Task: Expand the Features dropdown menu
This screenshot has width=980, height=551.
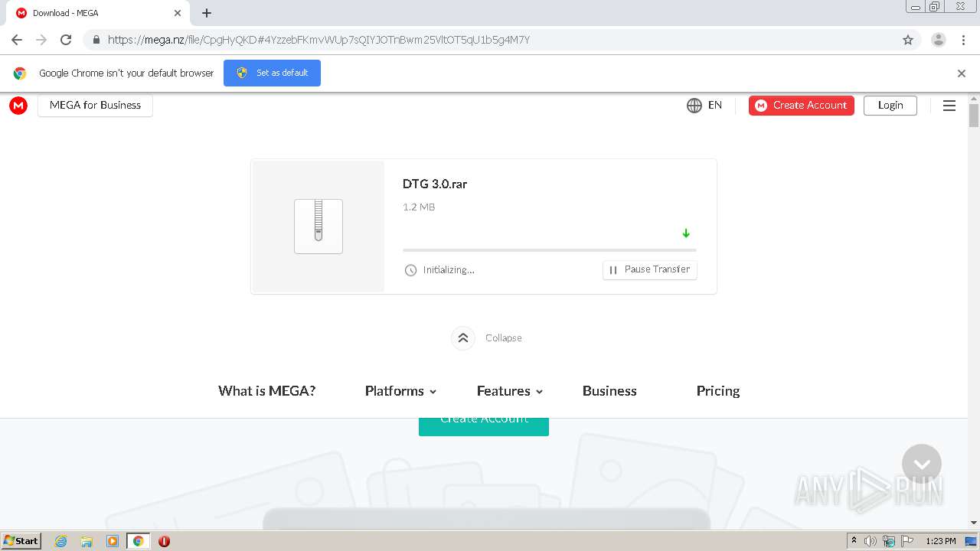Action: 510,390
